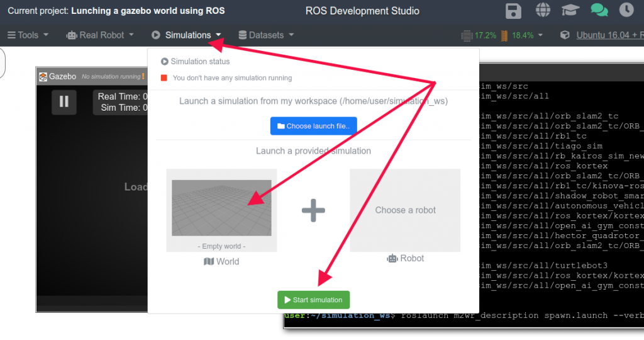
Task: Click the Real Time readout in Gazebo
Action: click(123, 96)
